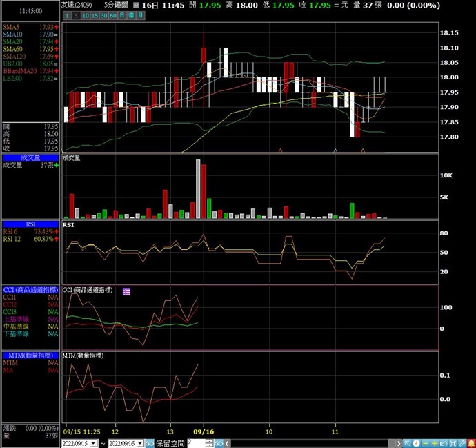Open the alert bell icon
The width and height of the screenshot is (476, 448).
point(471,443)
